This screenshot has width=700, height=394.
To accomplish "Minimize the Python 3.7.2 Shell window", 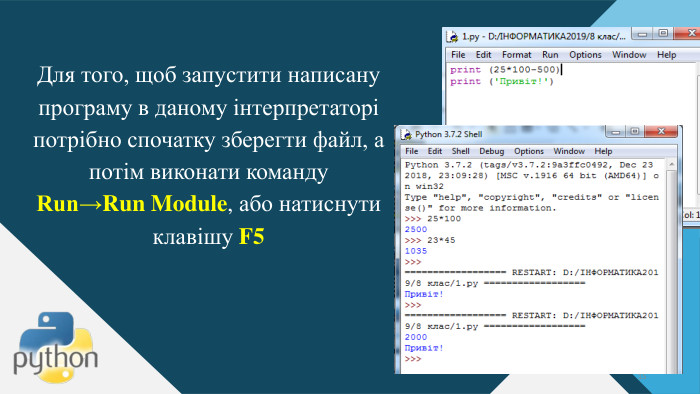I will tap(616, 132).
